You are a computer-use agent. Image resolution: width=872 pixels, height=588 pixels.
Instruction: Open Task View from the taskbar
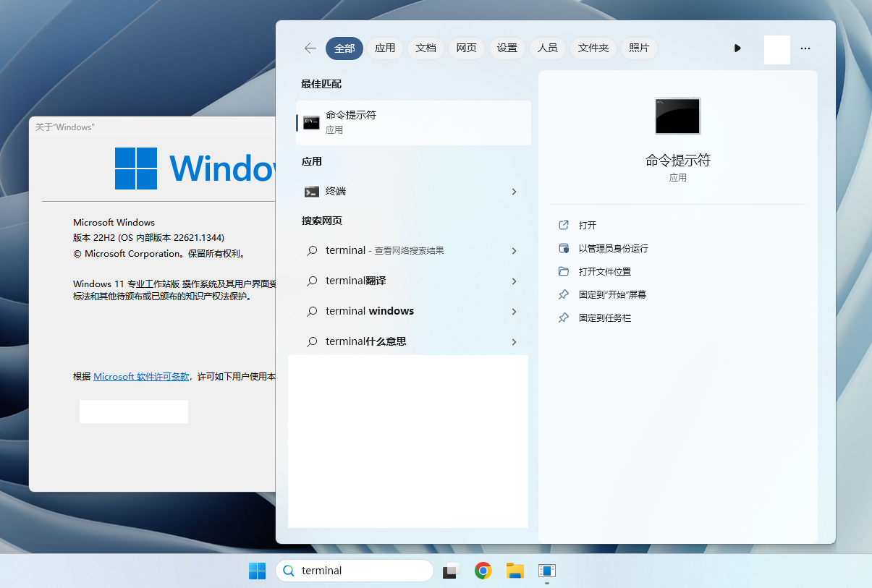tap(452, 571)
